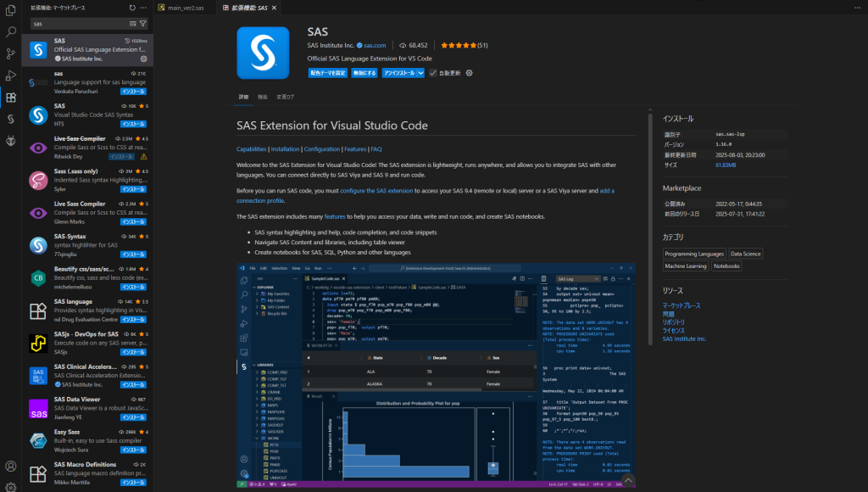Install SAS Macro Definitions extension

(133, 483)
